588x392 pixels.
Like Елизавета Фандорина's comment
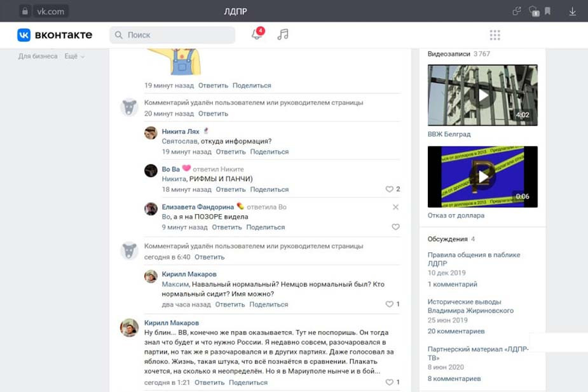pyautogui.click(x=395, y=227)
